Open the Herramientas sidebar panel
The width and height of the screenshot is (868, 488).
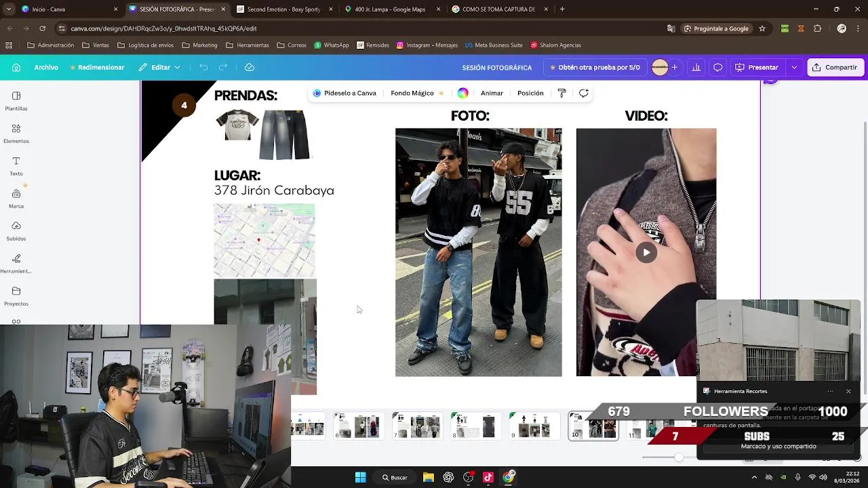click(x=16, y=264)
